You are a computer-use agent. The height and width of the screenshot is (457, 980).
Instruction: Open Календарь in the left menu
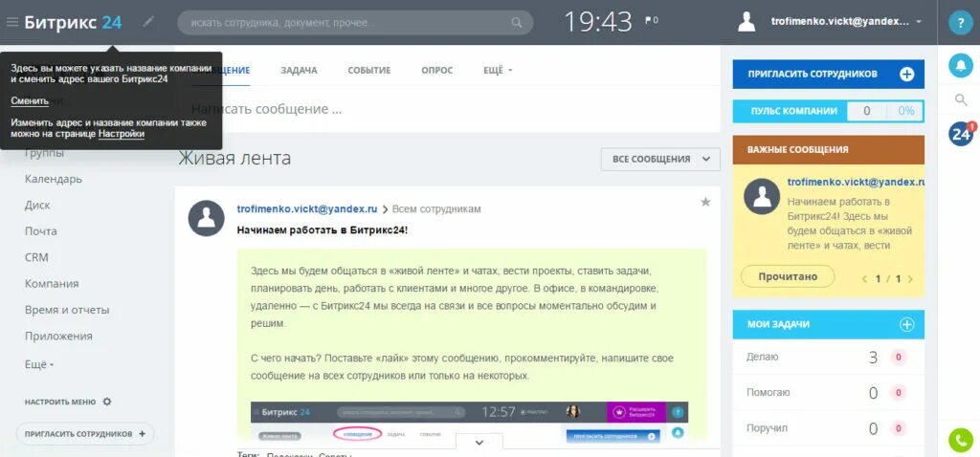[x=54, y=179]
